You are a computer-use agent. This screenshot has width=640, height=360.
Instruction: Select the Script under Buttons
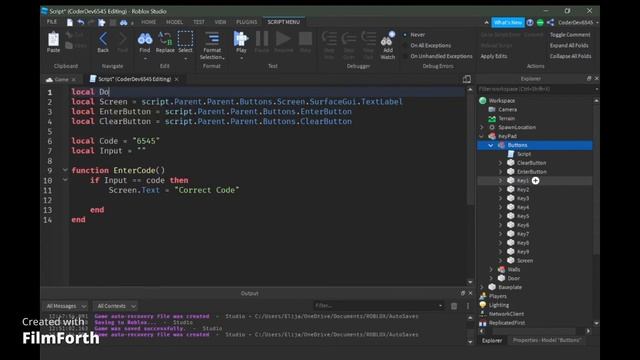[524, 154]
